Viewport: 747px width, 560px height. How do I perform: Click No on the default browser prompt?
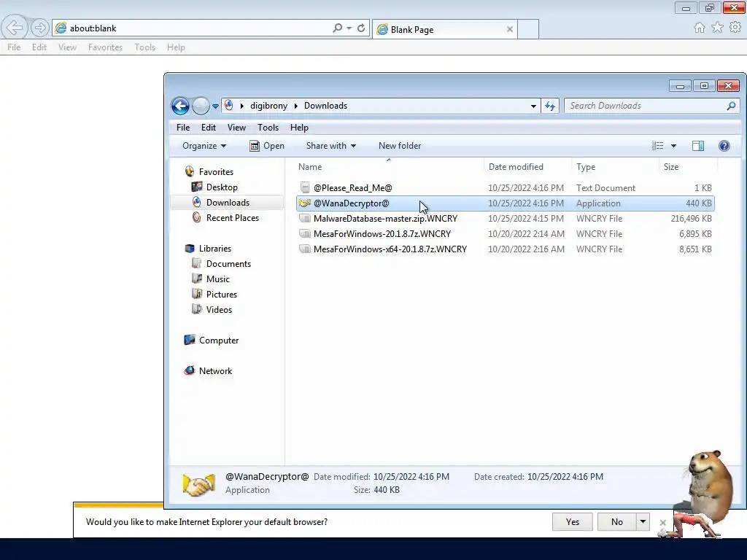pos(617,522)
